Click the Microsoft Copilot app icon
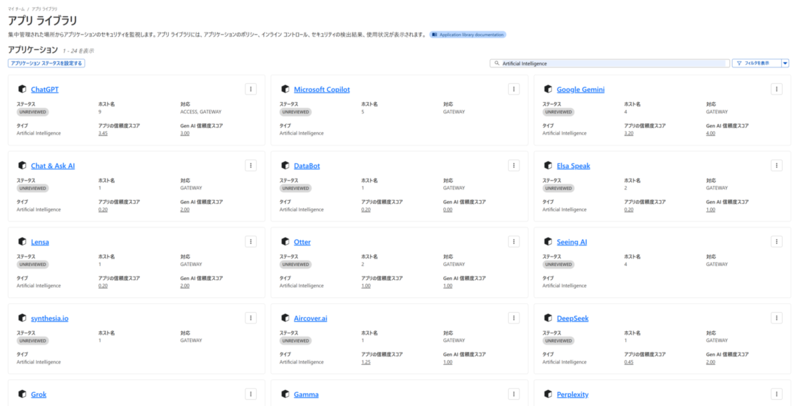The image size is (800, 406). point(285,89)
